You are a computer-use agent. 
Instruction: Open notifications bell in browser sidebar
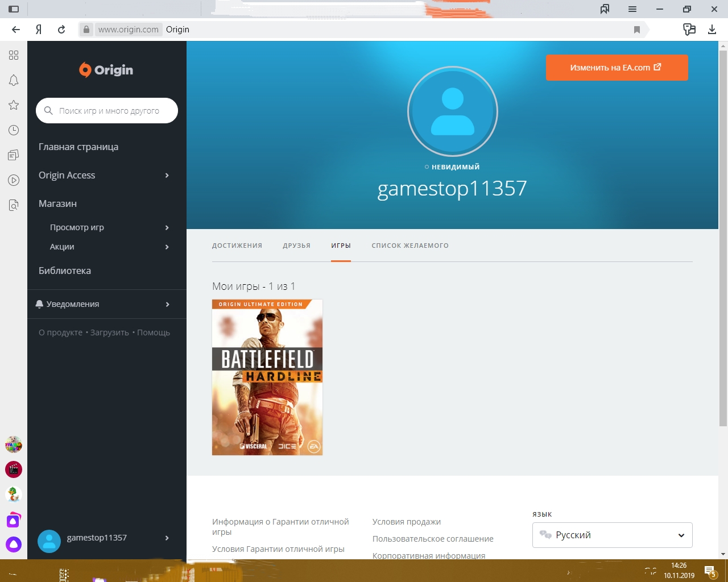(14, 80)
